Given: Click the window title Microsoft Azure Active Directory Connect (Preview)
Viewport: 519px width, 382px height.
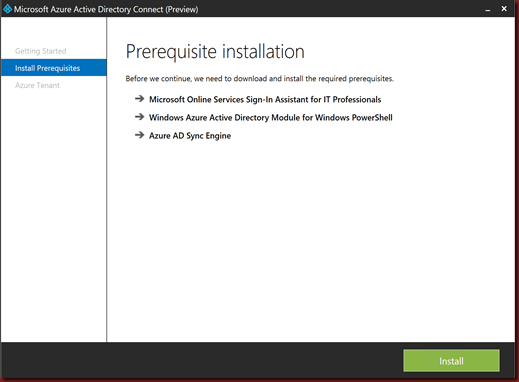Looking at the screenshot, I should [x=106, y=9].
